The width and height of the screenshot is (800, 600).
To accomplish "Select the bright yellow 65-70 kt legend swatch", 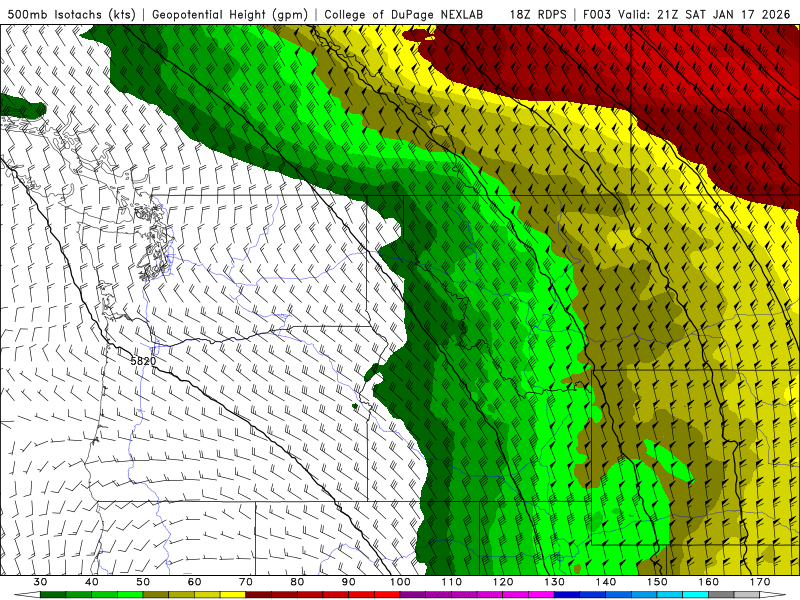I will 233,595.
